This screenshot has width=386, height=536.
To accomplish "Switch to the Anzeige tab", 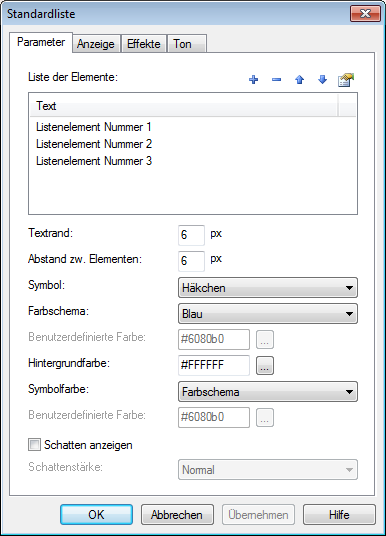I will coord(96,44).
